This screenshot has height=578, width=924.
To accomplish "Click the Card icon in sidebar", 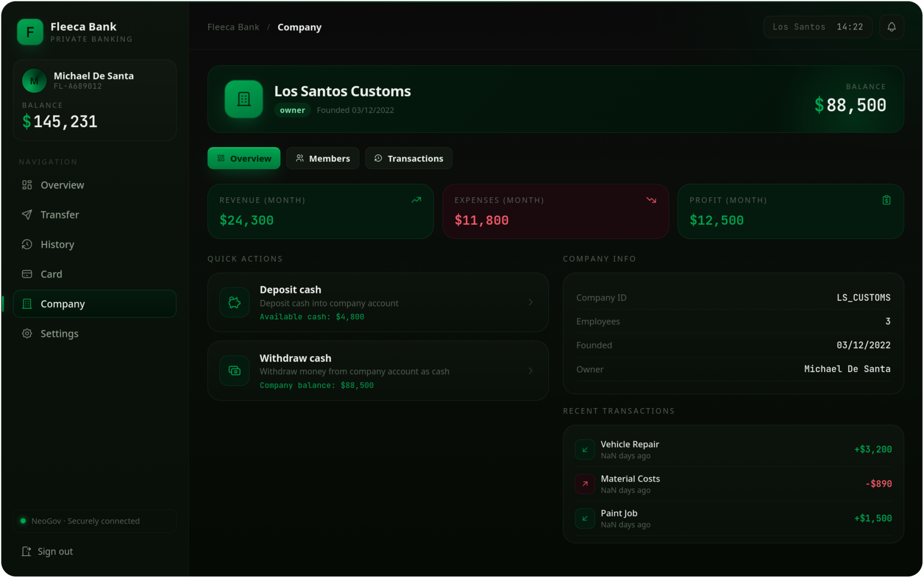I will pos(27,274).
